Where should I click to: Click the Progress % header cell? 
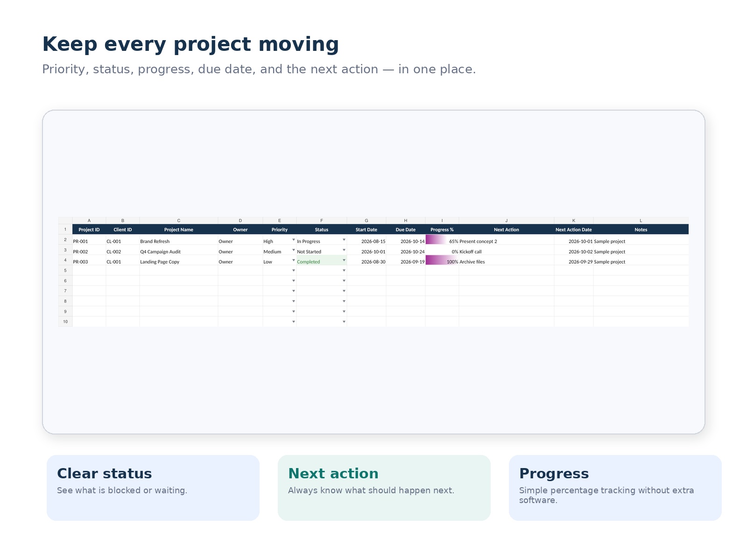pos(442,230)
